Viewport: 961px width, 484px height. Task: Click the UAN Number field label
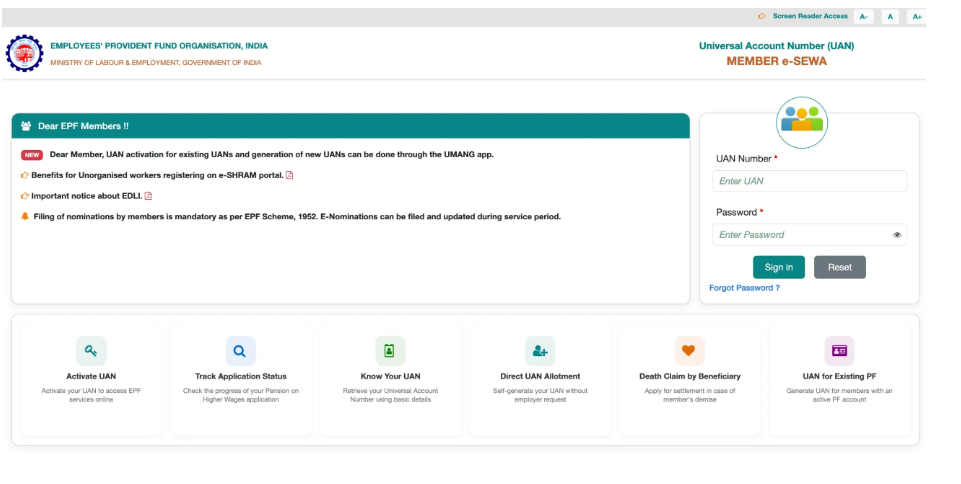tap(746, 159)
